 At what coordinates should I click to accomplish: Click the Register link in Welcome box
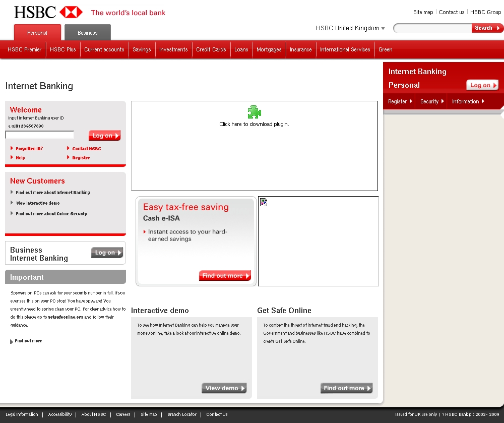pyautogui.click(x=81, y=157)
